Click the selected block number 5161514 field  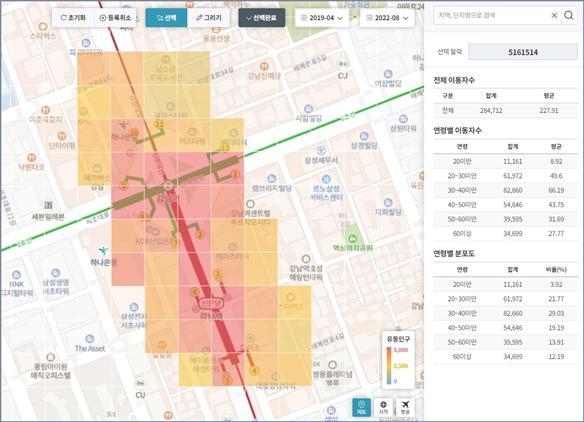[523, 52]
